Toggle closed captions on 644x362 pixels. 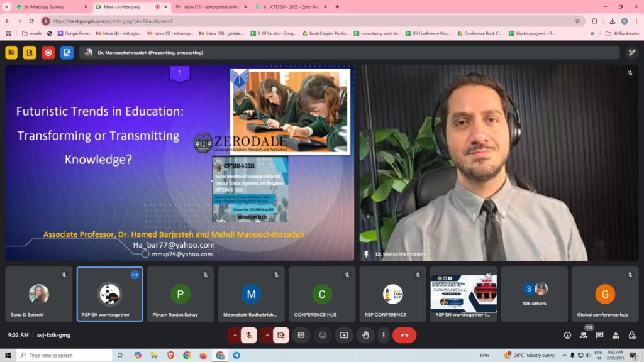[x=301, y=335]
